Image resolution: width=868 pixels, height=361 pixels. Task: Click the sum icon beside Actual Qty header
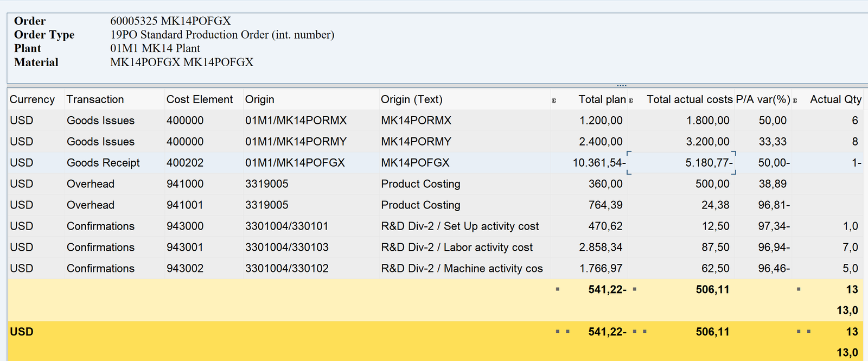tap(795, 100)
